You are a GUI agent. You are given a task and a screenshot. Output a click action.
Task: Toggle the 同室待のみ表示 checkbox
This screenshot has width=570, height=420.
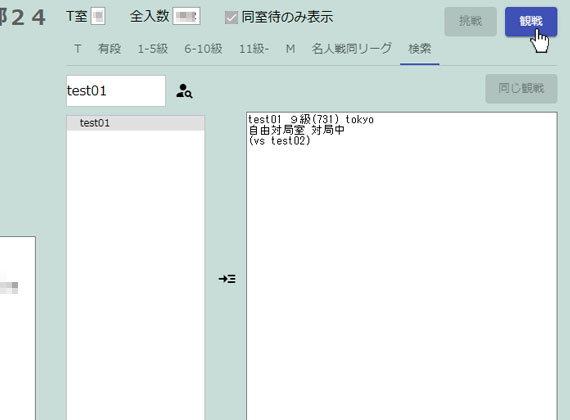(231, 17)
